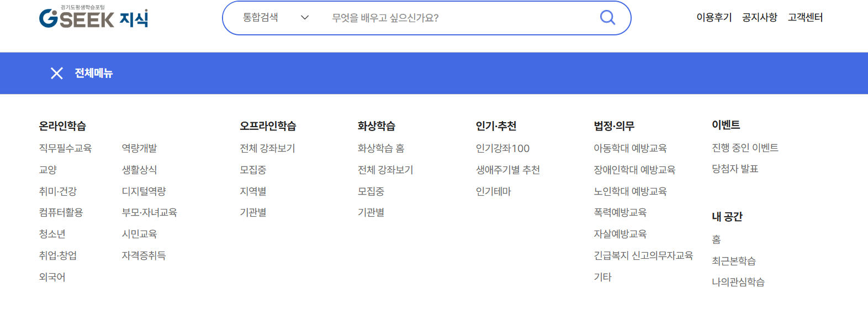Open 모집중 under 화상학습
This screenshot has width=868, height=319.
[371, 191]
